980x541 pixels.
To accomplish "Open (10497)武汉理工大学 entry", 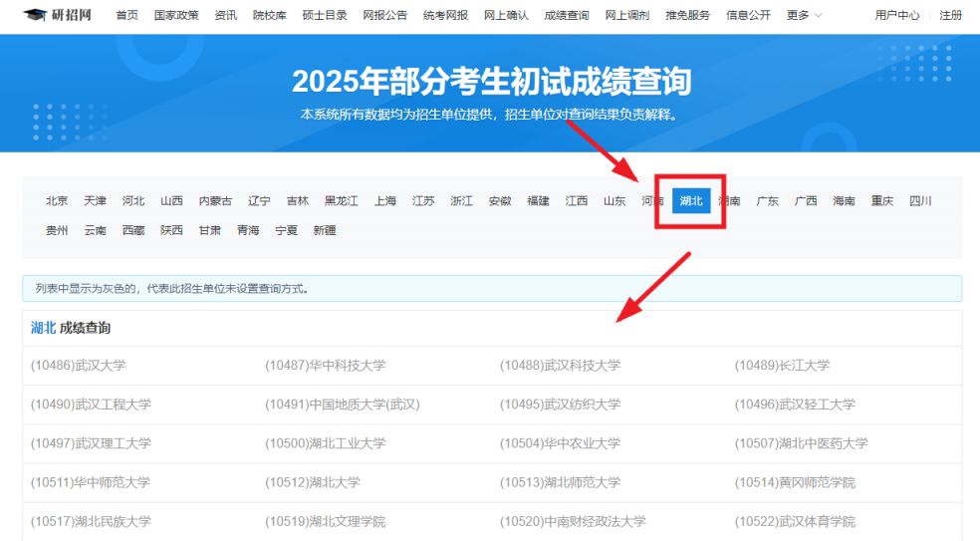I will [x=91, y=443].
